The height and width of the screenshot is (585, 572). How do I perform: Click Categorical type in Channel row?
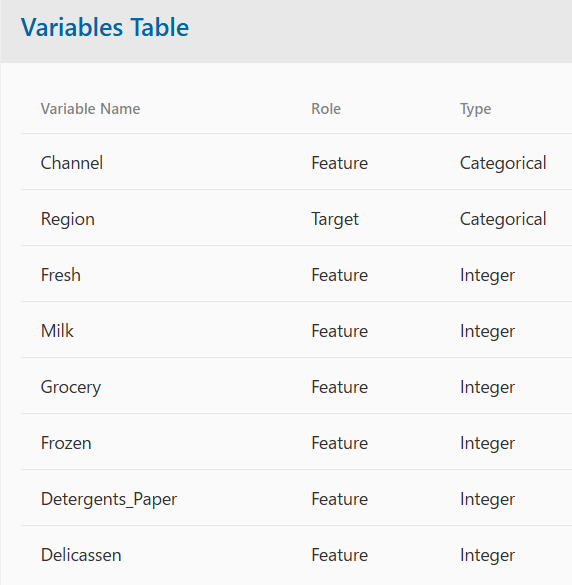point(503,163)
